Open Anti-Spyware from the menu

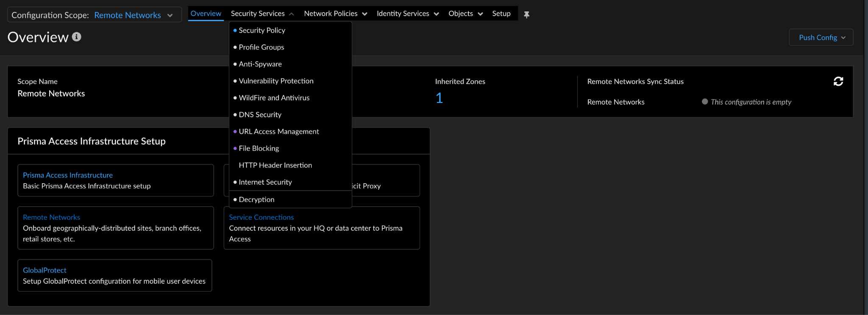290,64
